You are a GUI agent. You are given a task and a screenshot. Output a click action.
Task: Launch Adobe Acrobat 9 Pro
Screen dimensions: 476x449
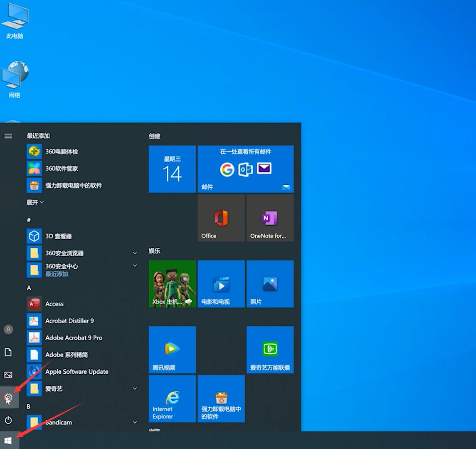[73, 337]
